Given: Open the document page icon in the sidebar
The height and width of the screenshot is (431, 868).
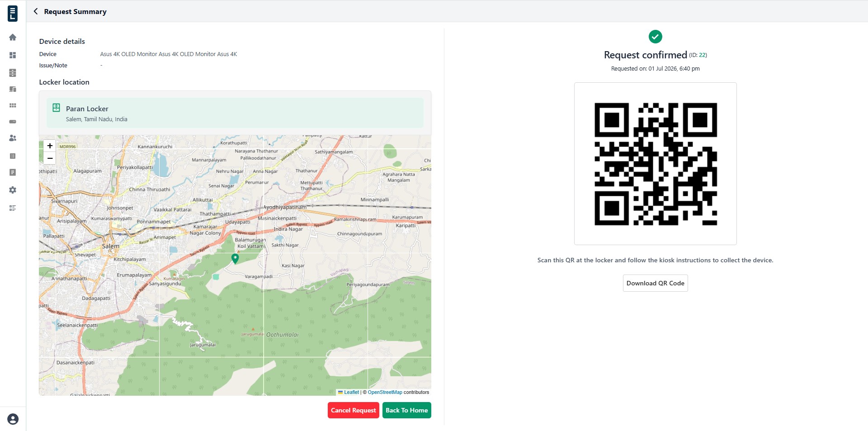Looking at the screenshot, I should coord(13,172).
